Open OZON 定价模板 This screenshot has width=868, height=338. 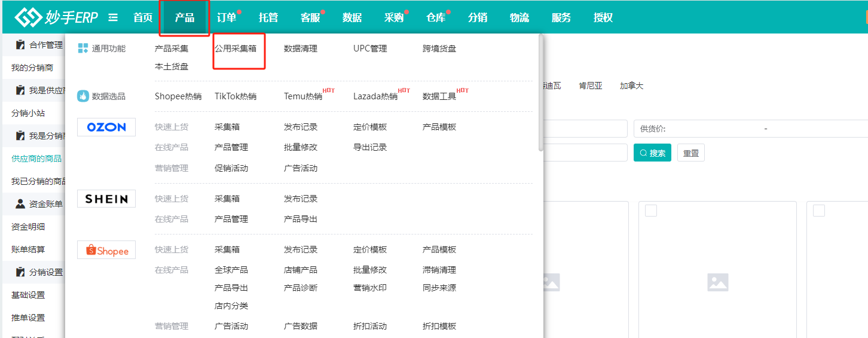(x=370, y=127)
